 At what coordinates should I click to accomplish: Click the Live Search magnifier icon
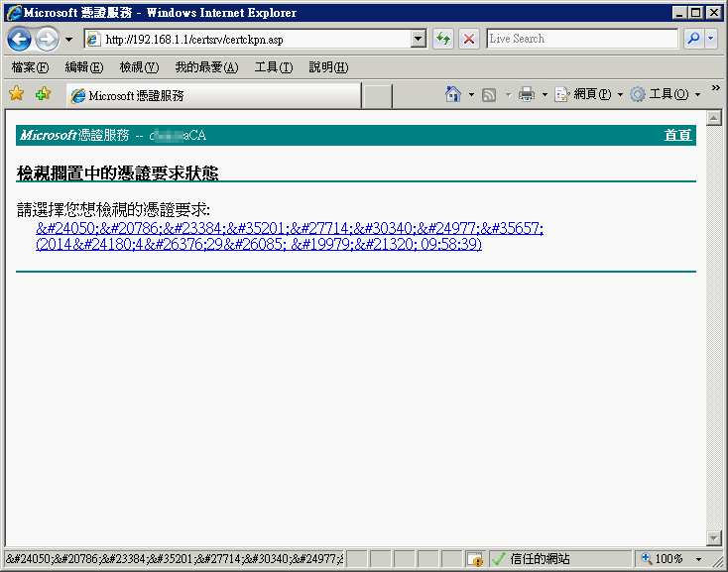[x=693, y=39]
